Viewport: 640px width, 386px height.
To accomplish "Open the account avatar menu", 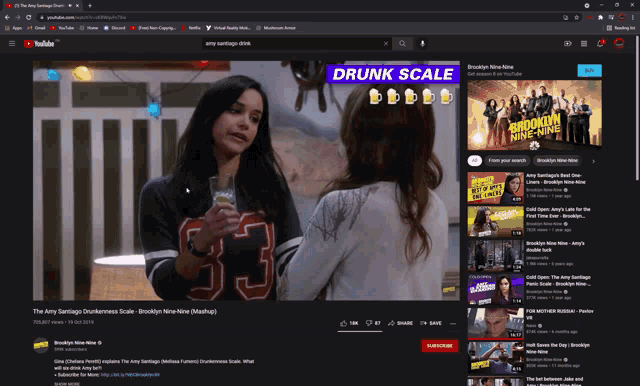I will pyautogui.click(x=619, y=43).
